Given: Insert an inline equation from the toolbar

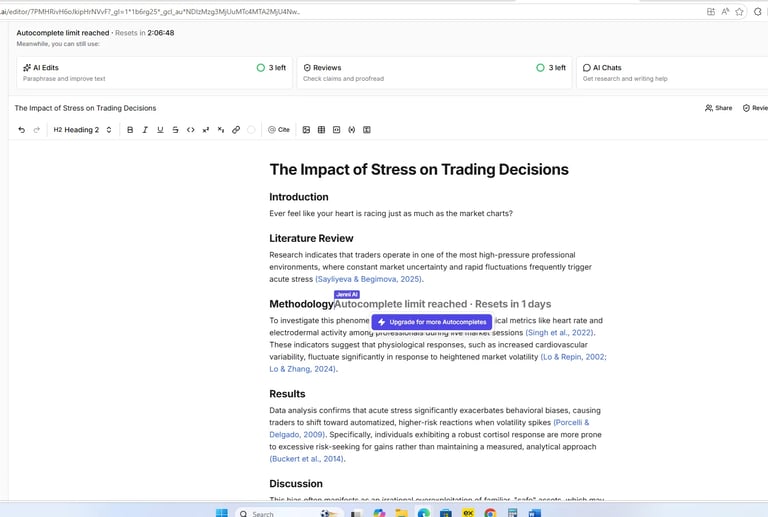Looking at the screenshot, I should 352,130.
